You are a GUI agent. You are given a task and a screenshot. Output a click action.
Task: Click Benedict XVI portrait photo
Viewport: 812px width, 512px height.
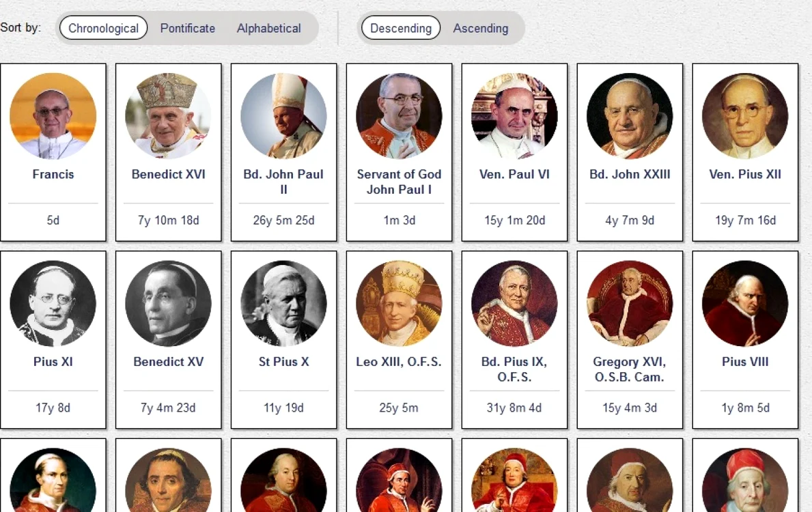tap(168, 116)
